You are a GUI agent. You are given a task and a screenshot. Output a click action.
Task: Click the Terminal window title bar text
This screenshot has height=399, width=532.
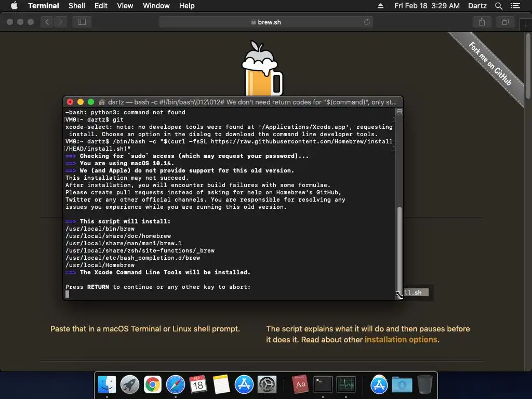coord(252,102)
